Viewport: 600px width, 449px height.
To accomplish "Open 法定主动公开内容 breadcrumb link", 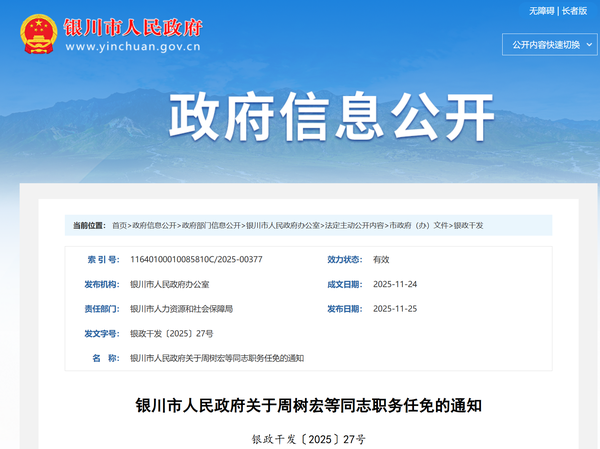I will [354, 226].
